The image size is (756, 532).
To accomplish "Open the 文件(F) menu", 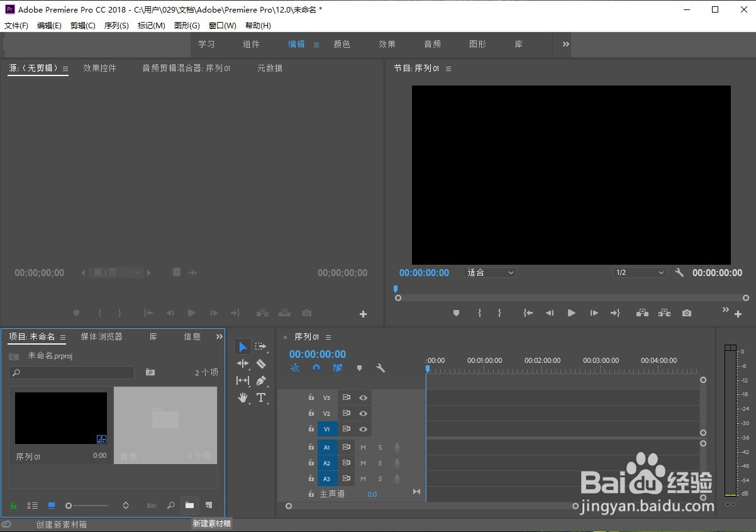I will [x=16, y=26].
